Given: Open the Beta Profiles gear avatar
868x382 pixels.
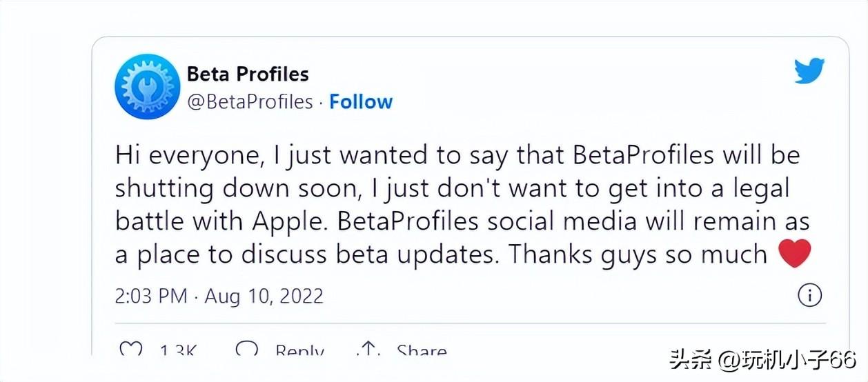Looking at the screenshot, I should point(146,87).
